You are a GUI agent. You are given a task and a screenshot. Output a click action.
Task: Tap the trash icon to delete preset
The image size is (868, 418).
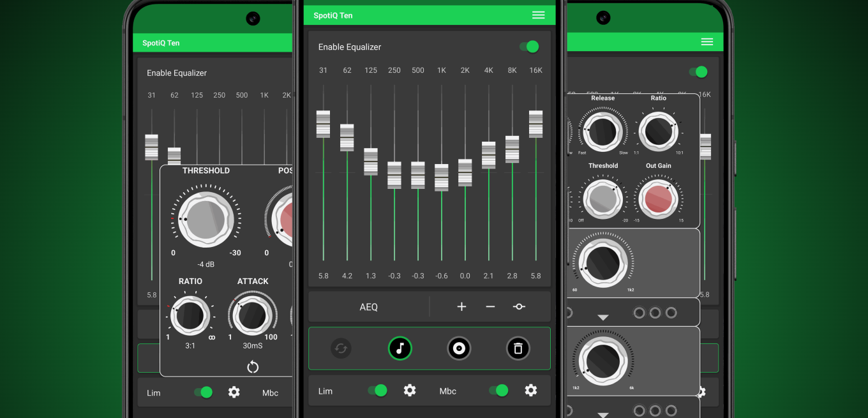tap(518, 348)
